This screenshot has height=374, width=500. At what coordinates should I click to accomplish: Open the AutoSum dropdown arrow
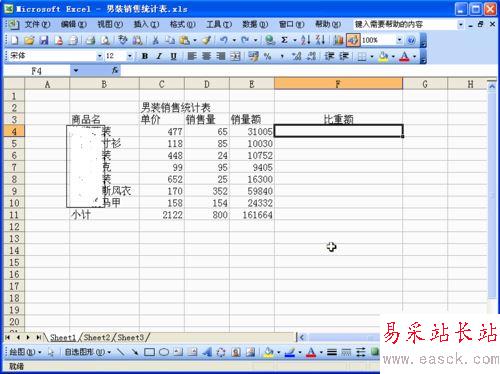pos(295,40)
